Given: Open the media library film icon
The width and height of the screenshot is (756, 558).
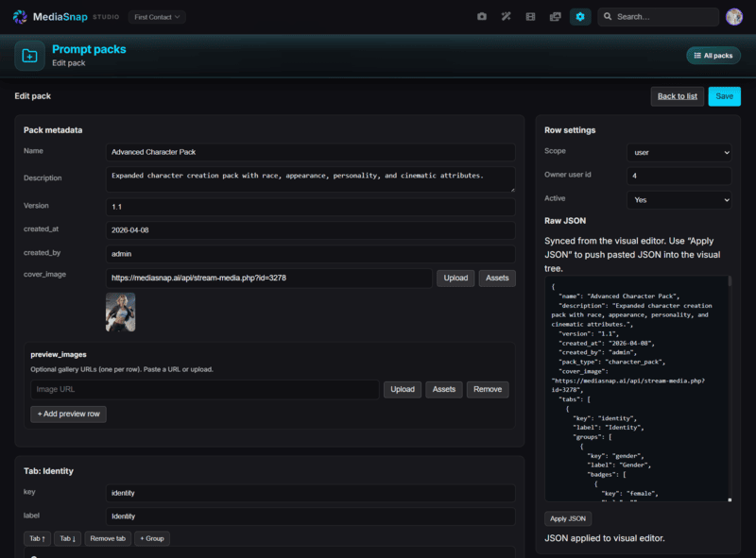Looking at the screenshot, I should tap(530, 16).
